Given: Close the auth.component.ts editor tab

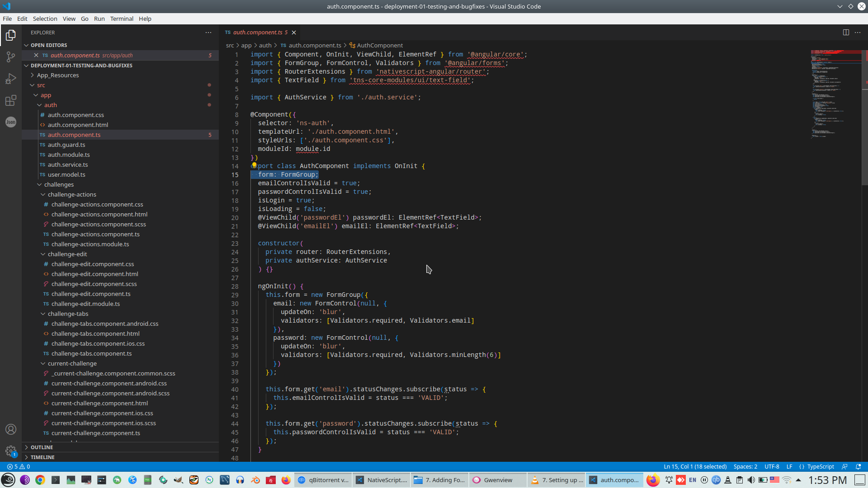Looking at the screenshot, I should [294, 33].
